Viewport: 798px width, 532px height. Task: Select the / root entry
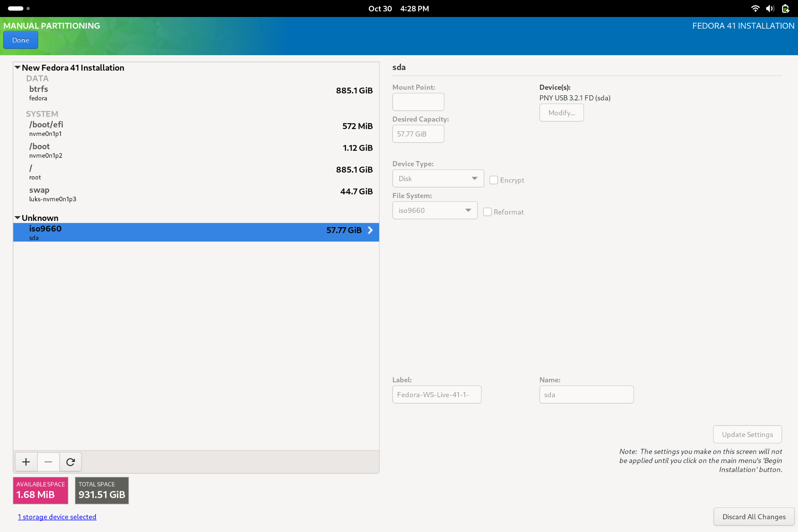(196, 172)
